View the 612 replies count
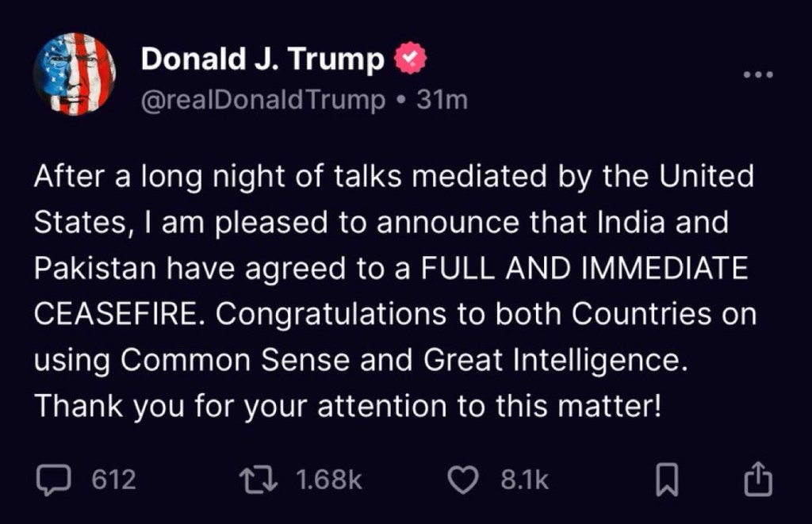 pos(114,480)
